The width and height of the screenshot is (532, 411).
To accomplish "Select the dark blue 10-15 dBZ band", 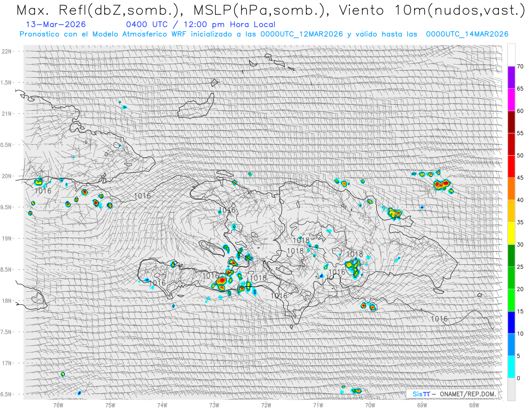I will pos(511,322).
